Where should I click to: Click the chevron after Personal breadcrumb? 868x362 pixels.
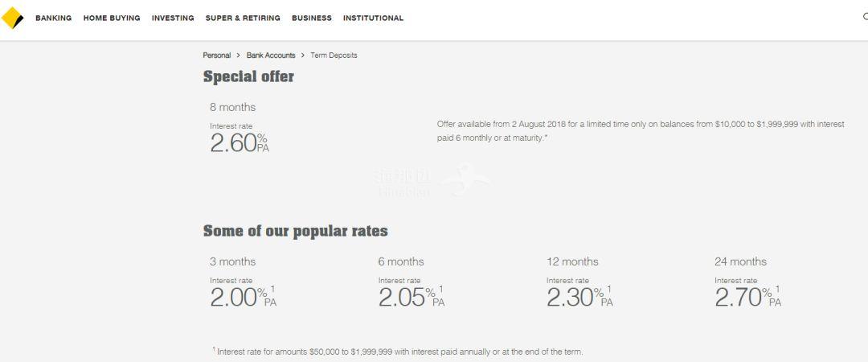point(239,56)
